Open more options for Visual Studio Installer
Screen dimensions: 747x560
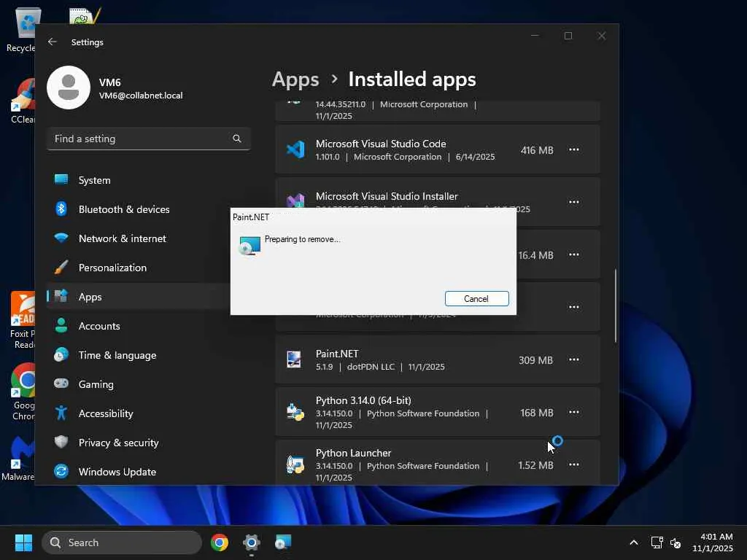(574, 202)
